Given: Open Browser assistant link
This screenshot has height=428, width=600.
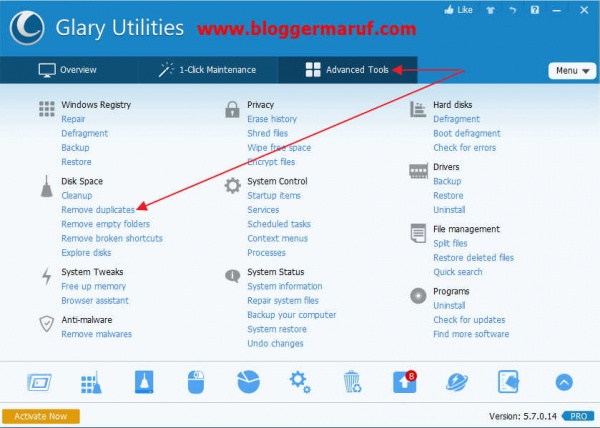Looking at the screenshot, I should (95, 301).
